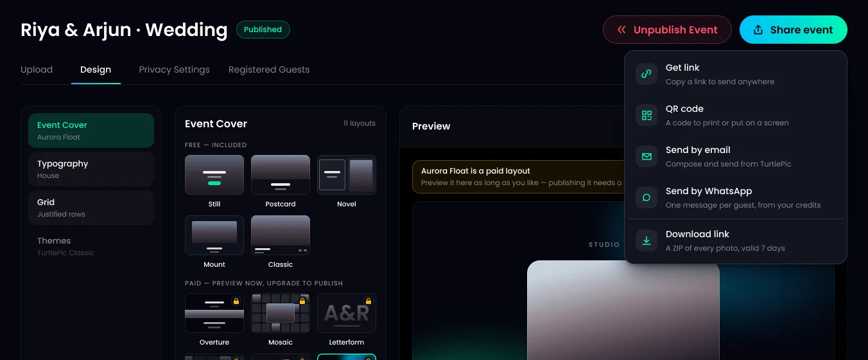The width and height of the screenshot is (868, 360).
Task: Open Grid section in sidebar
Action: point(91,208)
